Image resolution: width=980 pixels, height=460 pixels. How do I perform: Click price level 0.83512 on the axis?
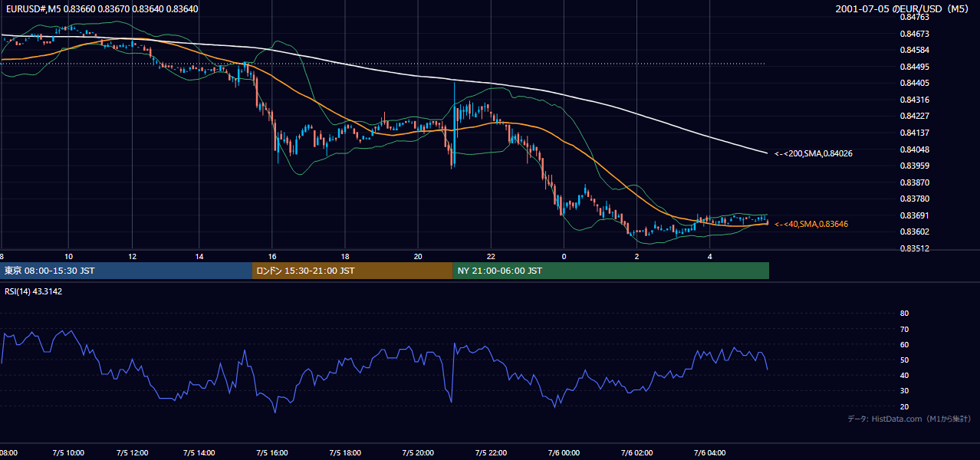pyautogui.click(x=914, y=248)
